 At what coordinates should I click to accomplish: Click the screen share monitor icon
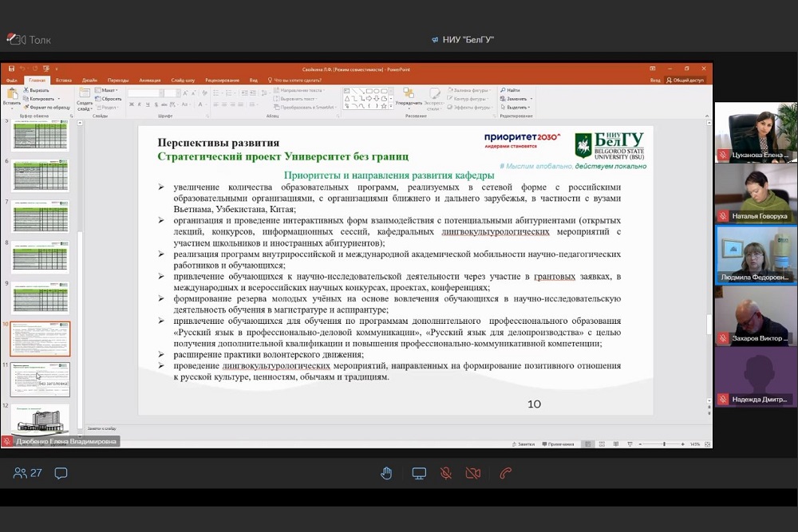pos(419,473)
